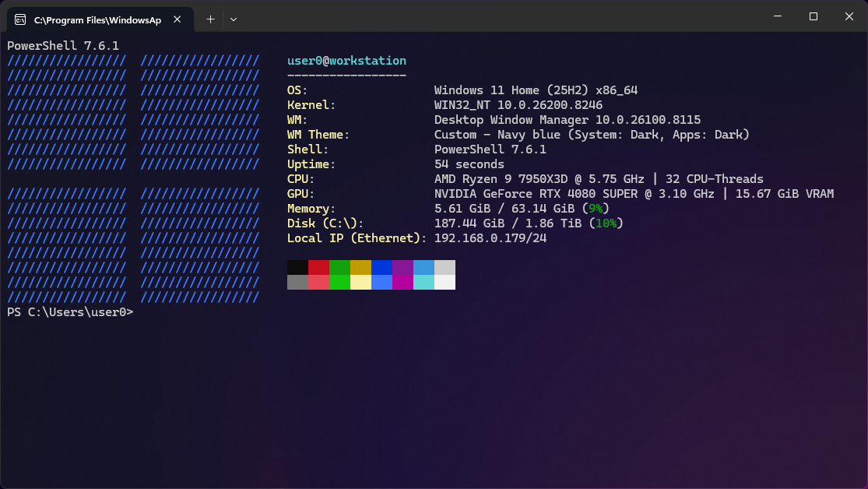The image size is (868, 489).
Task: Click the dark yellow color swatch
Action: (361, 268)
